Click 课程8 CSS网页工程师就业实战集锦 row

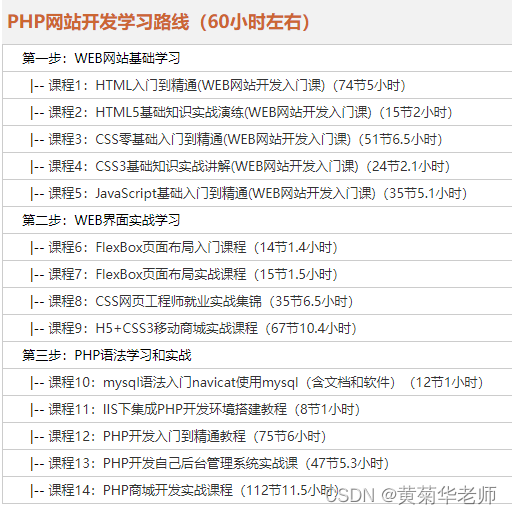click(257, 301)
